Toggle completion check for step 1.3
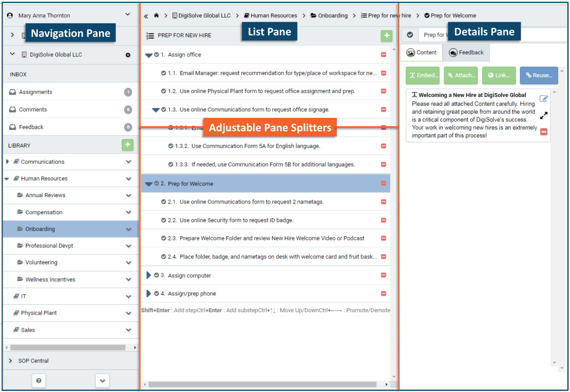This screenshot has height=392, width=570. pyautogui.click(x=164, y=109)
